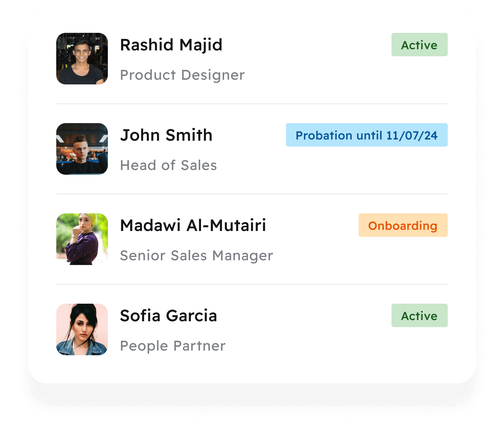Select the name Sofia Garcia
This screenshot has width=504, height=435.
(x=168, y=315)
